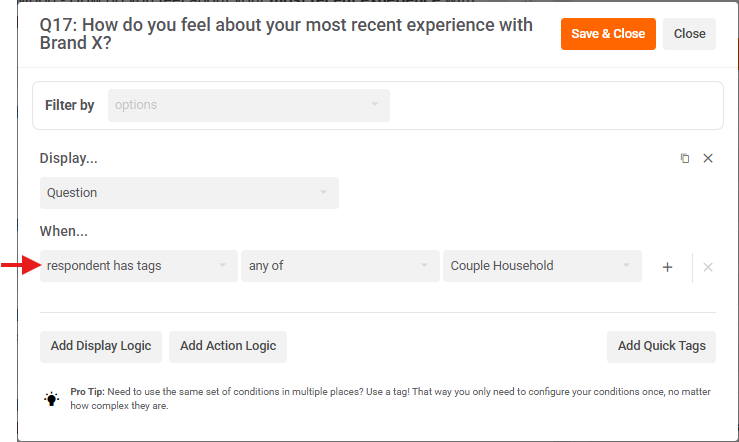Click Add Action Logic
739x442 pixels.
coord(228,346)
